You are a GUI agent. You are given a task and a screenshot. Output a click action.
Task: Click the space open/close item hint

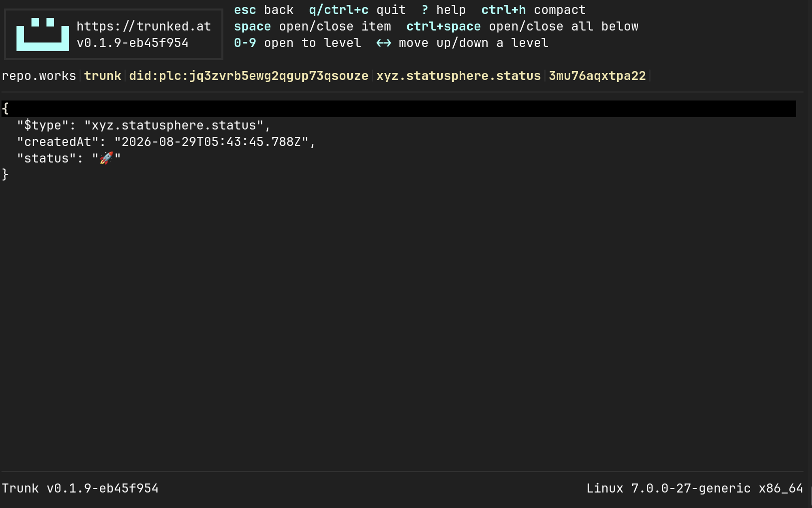312,26
